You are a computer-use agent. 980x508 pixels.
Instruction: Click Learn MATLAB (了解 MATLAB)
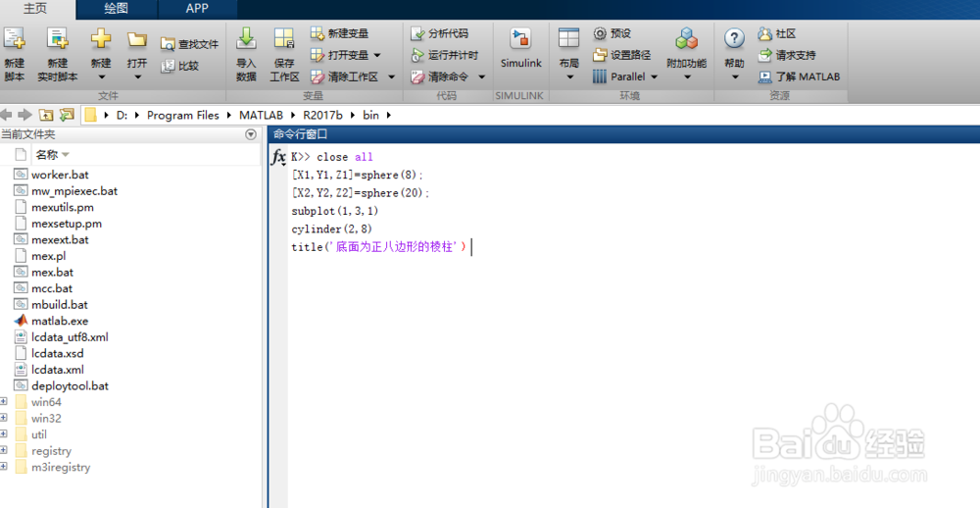click(x=800, y=76)
